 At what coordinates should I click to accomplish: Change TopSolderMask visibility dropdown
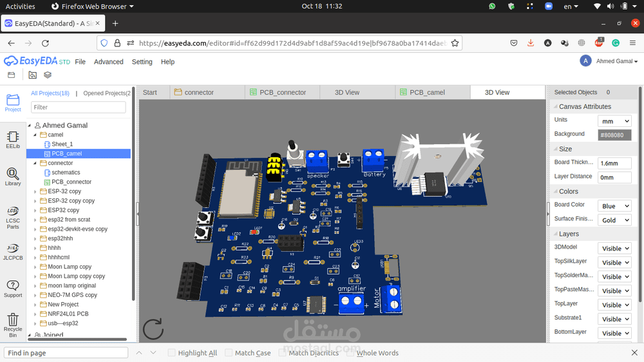click(x=614, y=276)
